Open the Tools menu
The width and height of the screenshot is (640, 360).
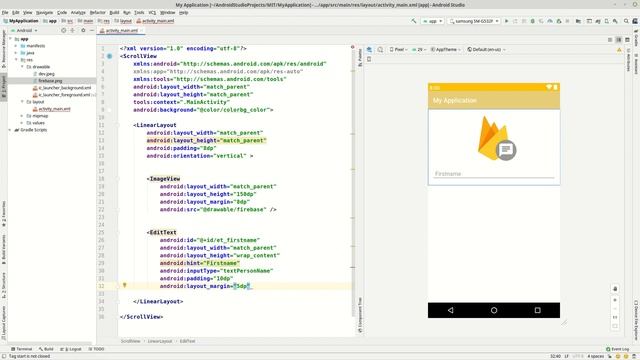point(139,13)
